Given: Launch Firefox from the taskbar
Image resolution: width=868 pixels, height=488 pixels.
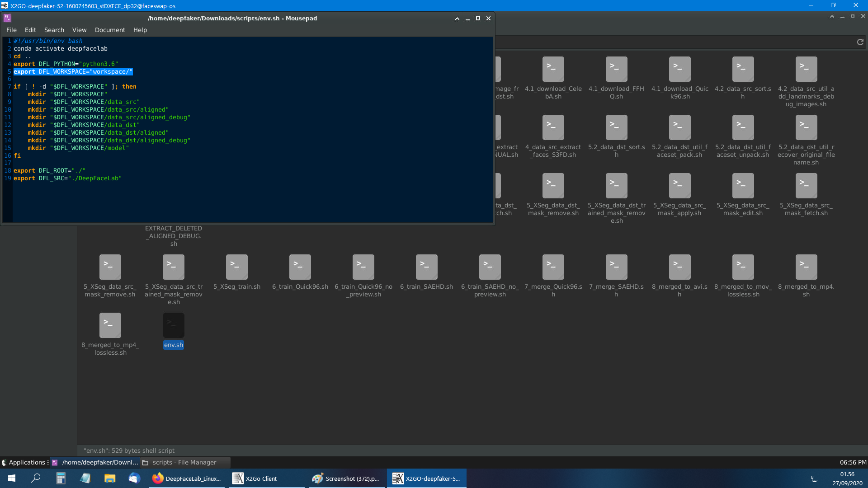Looking at the screenshot, I should tap(158, 478).
